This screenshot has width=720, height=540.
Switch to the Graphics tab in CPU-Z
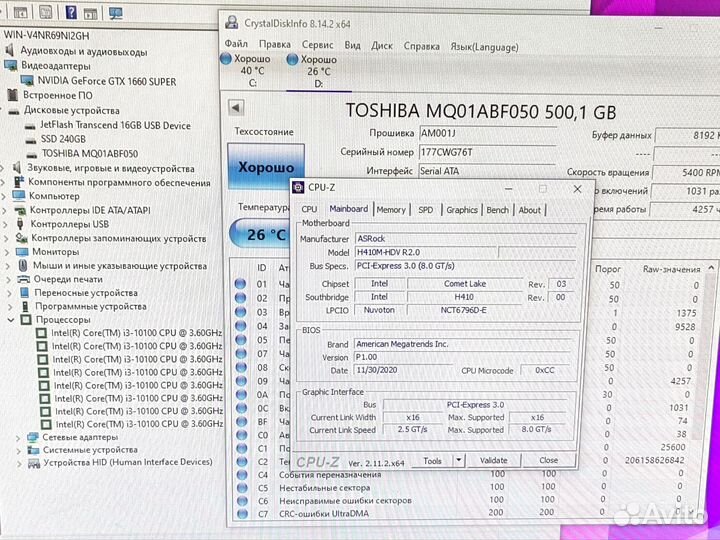461,210
